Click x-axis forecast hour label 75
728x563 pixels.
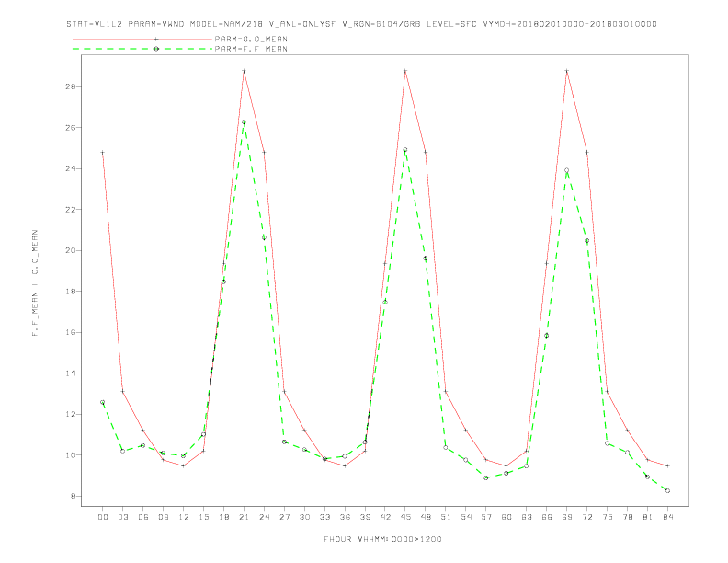tap(608, 517)
